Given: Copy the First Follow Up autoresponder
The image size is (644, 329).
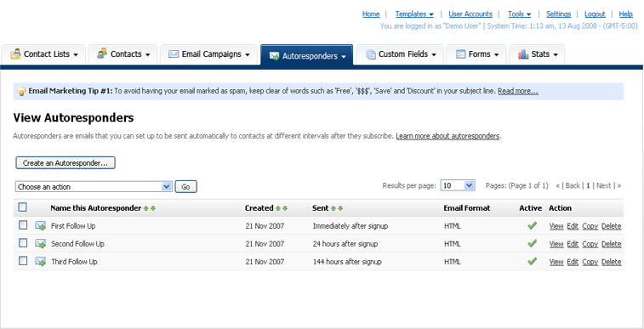Looking at the screenshot, I should pos(590,226).
